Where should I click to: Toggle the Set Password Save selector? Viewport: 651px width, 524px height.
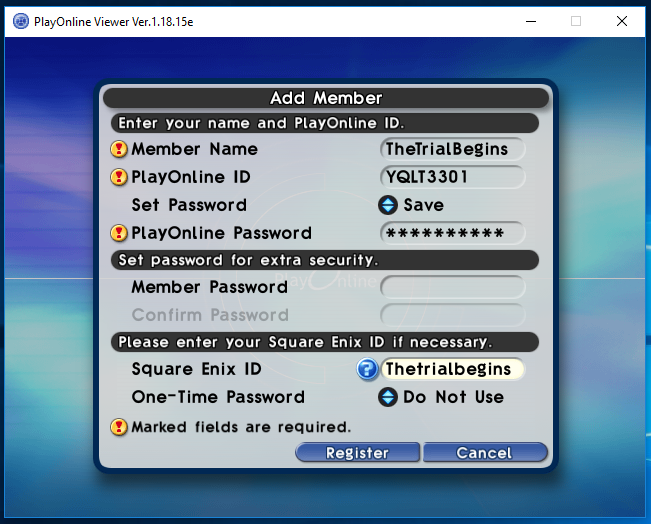pos(388,205)
